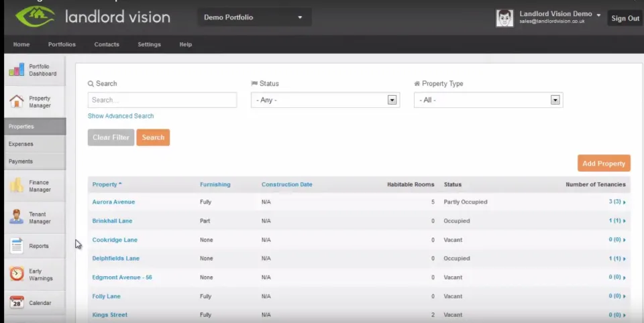The height and width of the screenshot is (323, 644).
Task: Open Landlord Vision Demo account menu arrow
Action: click(598, 15)
